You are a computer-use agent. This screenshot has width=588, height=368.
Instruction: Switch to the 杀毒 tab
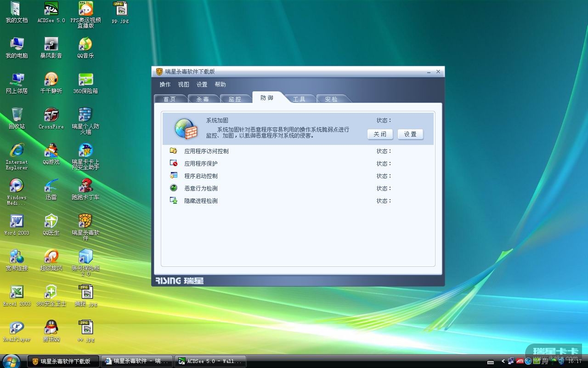203,99
